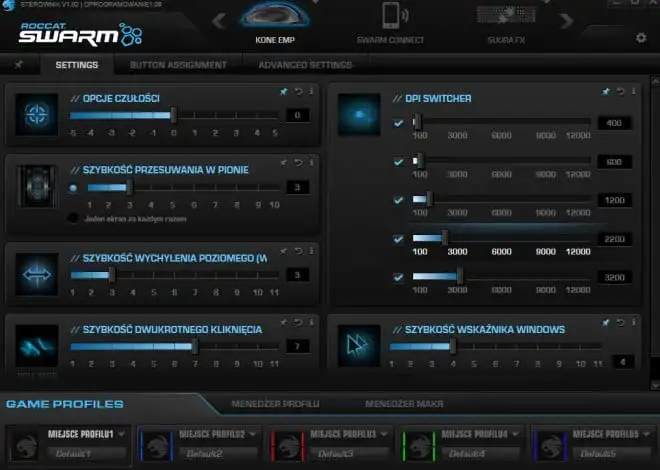Reset DPI Switcher to defaults
Image resolution: width=660 pixels, height=470 pixels.
coord(620,91)
